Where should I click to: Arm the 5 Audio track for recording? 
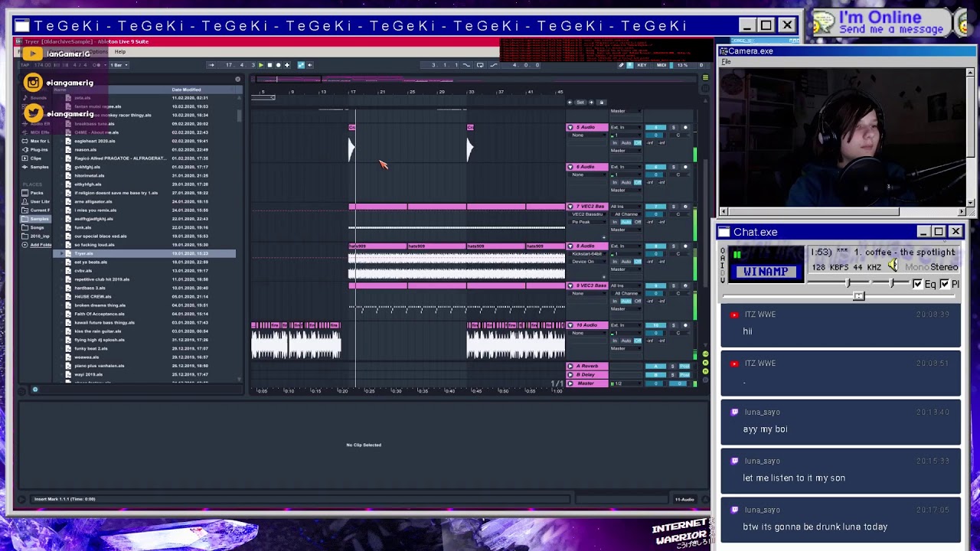[x=685, y=127]
